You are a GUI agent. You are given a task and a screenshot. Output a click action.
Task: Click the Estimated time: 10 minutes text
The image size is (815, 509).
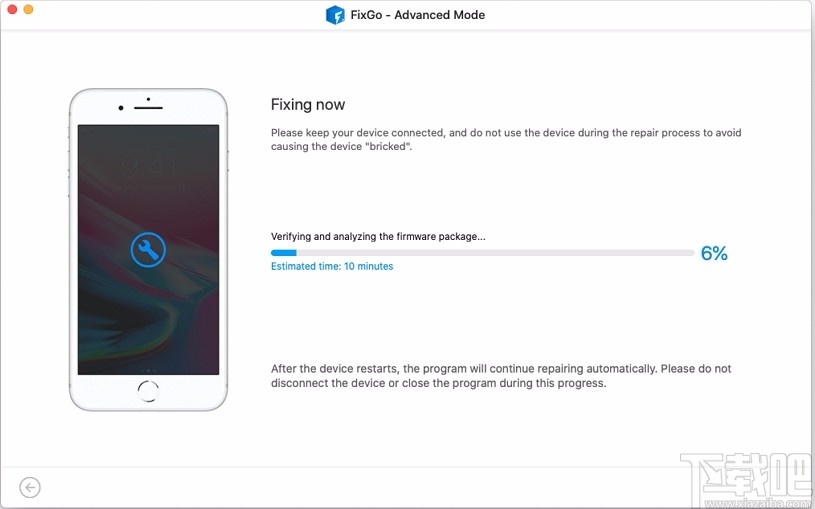[332, 266]
